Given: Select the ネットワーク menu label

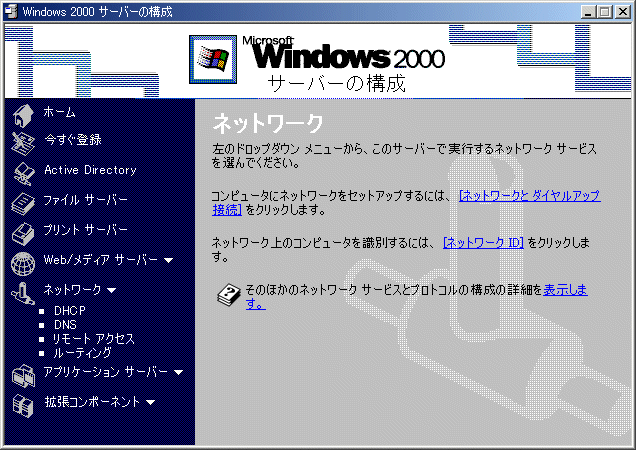Looking at the screenshot, I should click(73, 290).
